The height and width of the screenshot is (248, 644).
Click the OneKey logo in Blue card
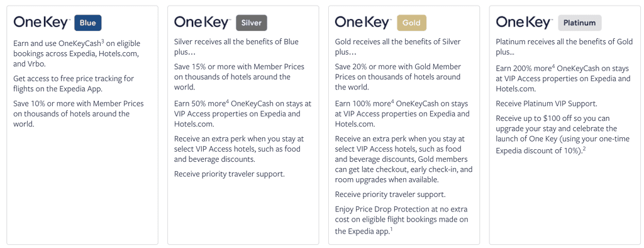point(42,23)
